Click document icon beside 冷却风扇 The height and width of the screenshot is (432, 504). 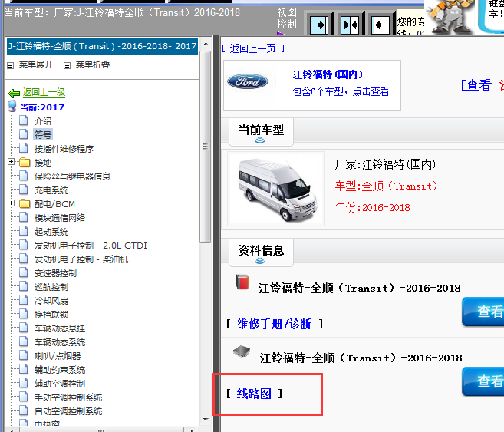pyautogui.click(x=24, y=300)
